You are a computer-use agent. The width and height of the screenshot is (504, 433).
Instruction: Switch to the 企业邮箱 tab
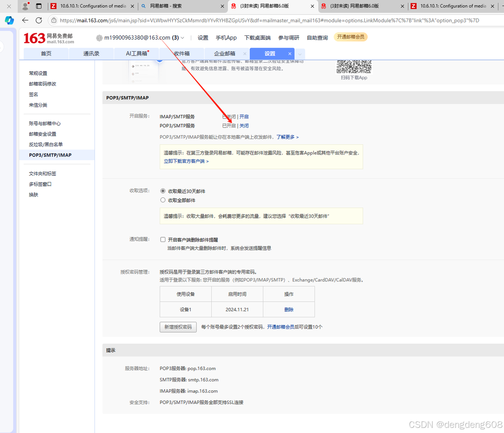click(225, 54)
